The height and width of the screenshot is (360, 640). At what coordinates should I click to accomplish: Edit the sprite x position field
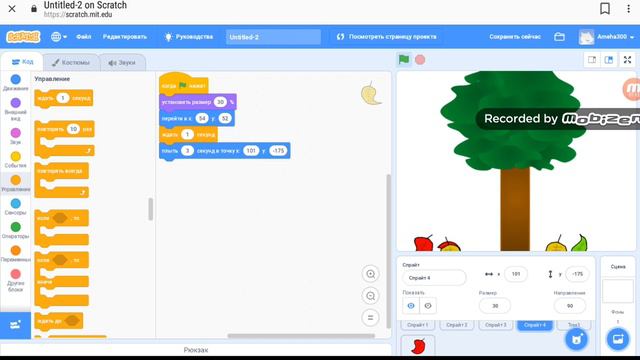click(x=516, y=274)
